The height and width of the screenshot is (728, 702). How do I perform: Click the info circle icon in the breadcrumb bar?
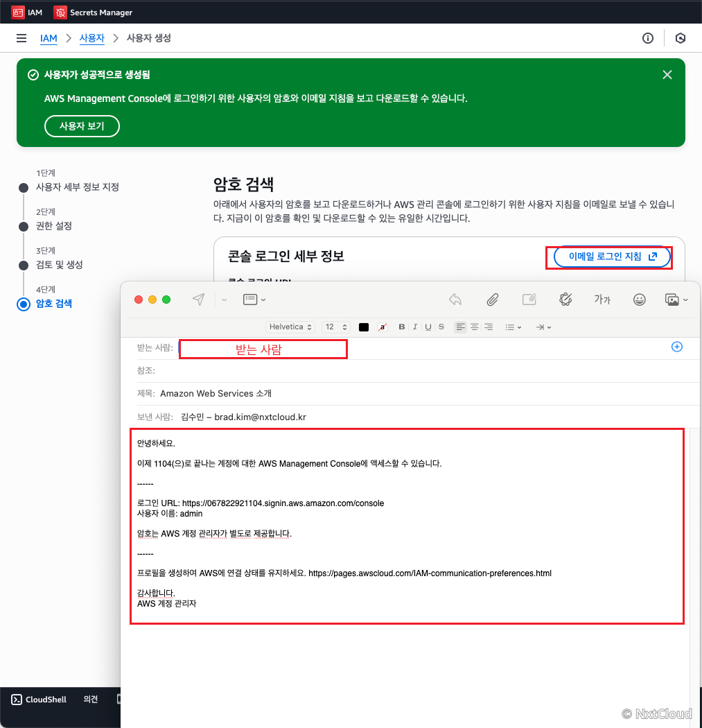648,38
